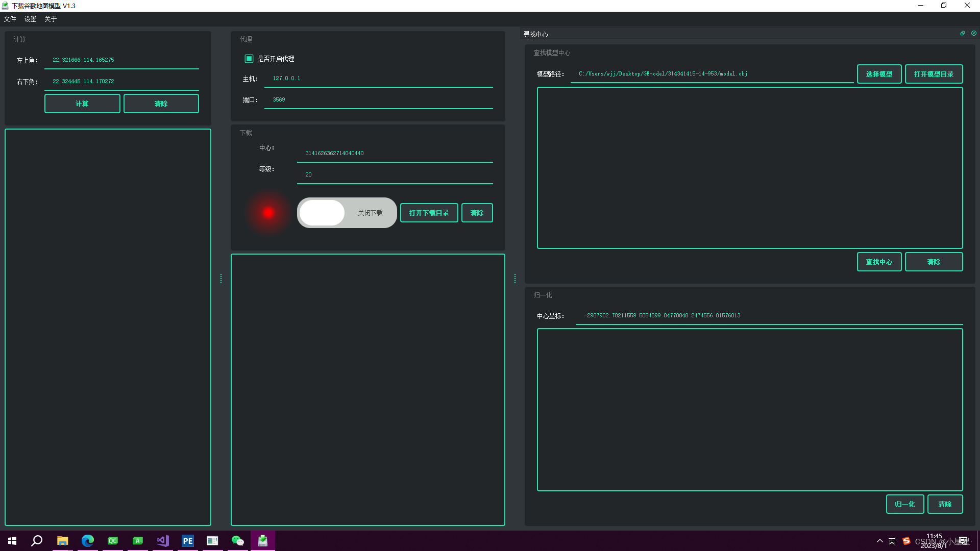980x551 pixels.
Task: Open the Windows Start menu
Action: click(x=12, y=541)
